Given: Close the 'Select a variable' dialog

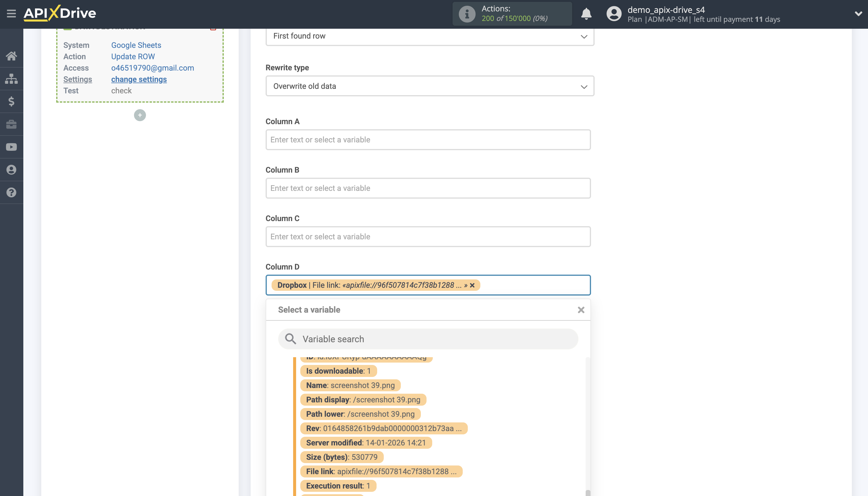Looking at the screenshot, I should (x=581, y=310).
